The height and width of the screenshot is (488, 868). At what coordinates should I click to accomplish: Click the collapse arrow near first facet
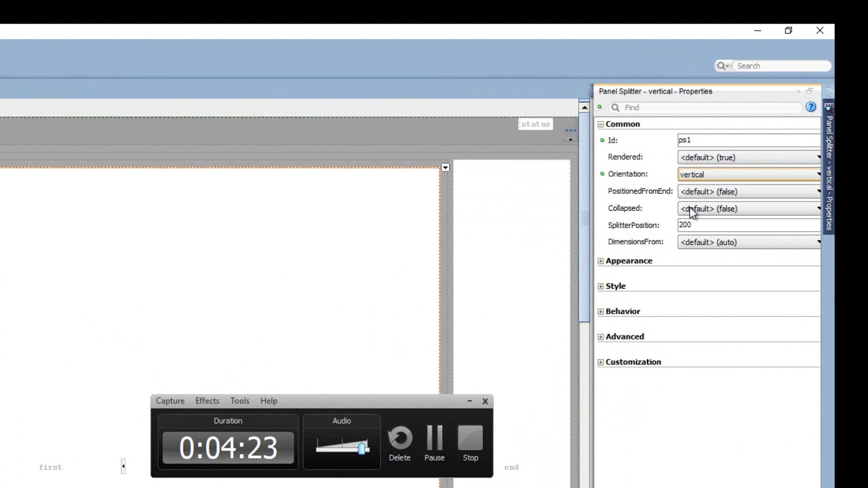click(123, 466)
